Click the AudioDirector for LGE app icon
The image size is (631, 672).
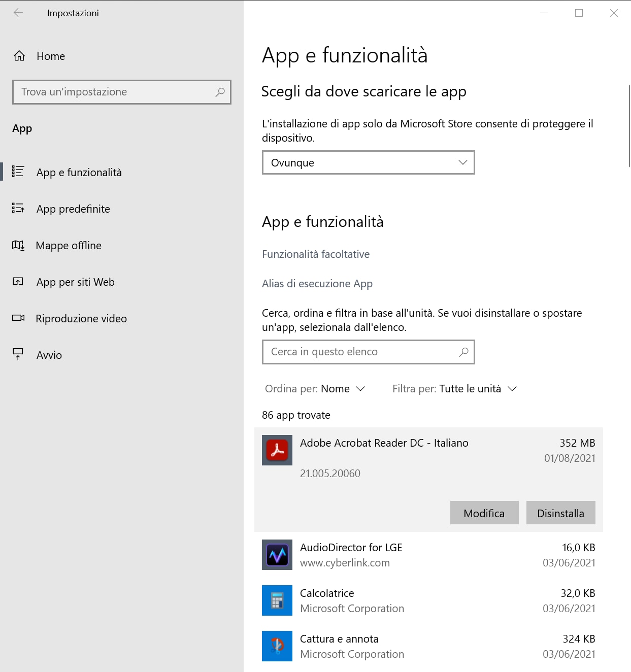pyautogui.click(x=277, y=555)
